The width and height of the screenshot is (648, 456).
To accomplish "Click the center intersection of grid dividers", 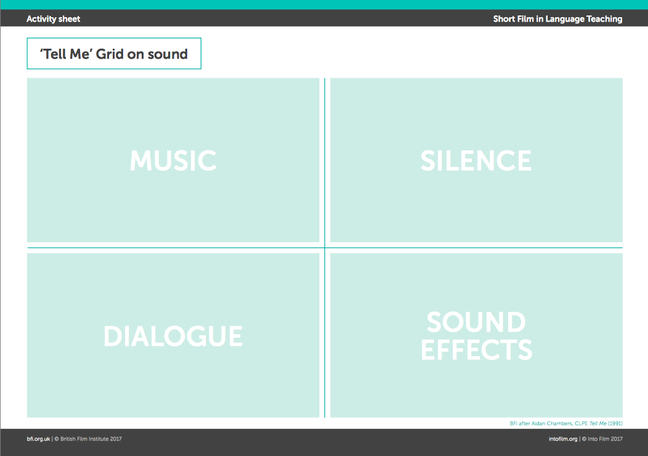I will (324, 247).
